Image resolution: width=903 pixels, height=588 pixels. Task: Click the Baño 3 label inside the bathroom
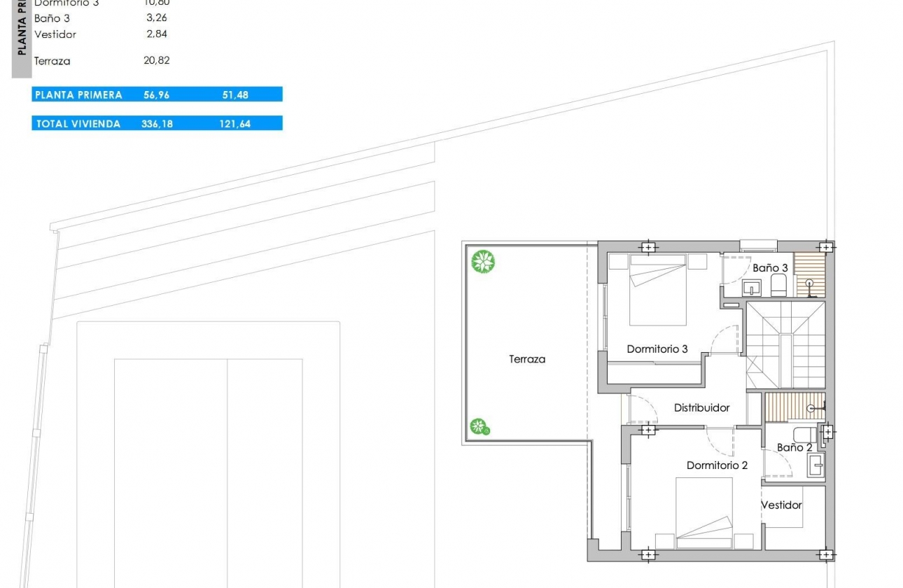tap(770, 267)
